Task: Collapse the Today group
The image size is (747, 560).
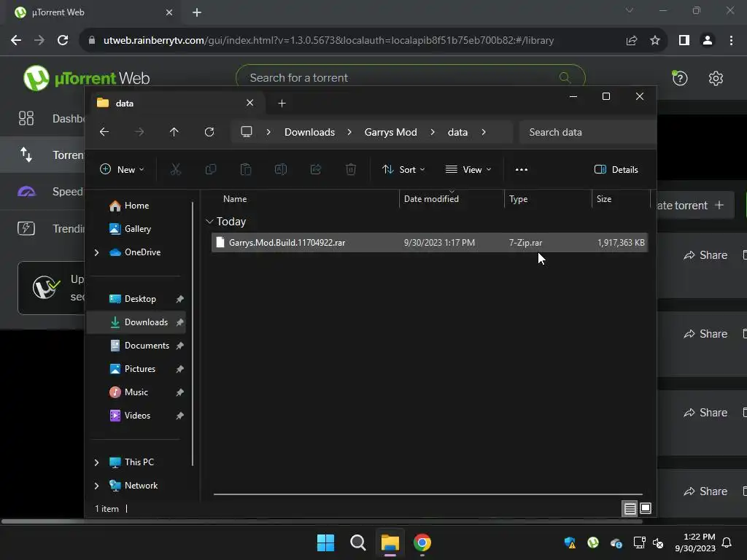Action: coord(209,222)
